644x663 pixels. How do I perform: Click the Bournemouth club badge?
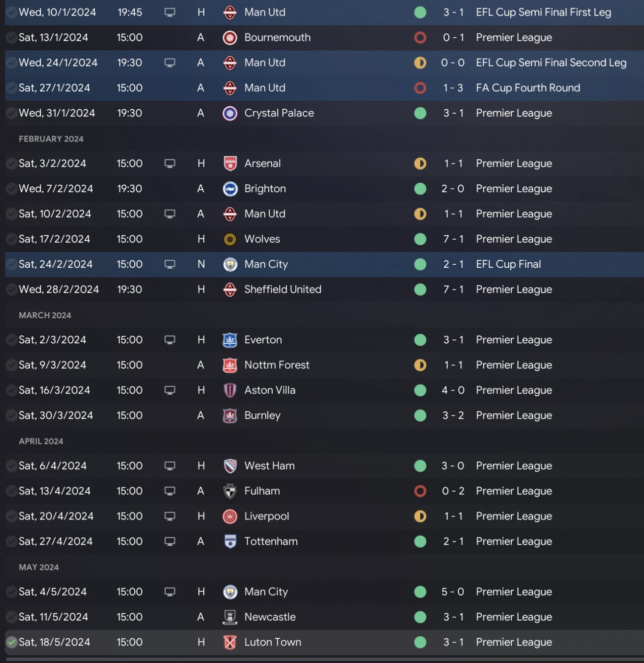click(x=230, y=38)
